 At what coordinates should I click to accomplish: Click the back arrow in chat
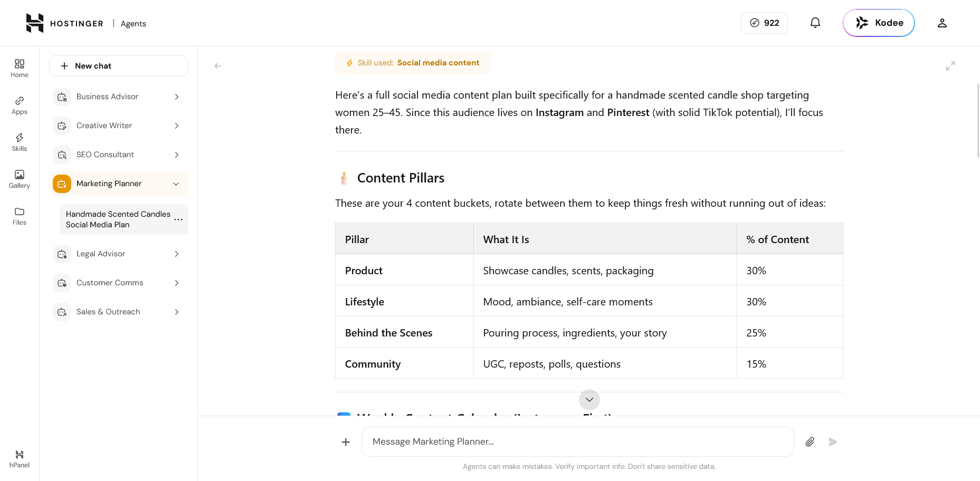point(218,66)
